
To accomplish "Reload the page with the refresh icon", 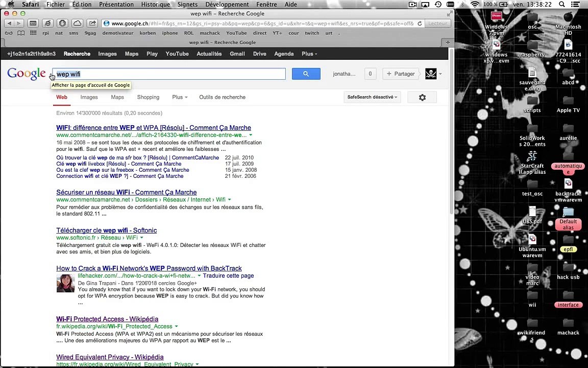I will (x=420, y=24).
